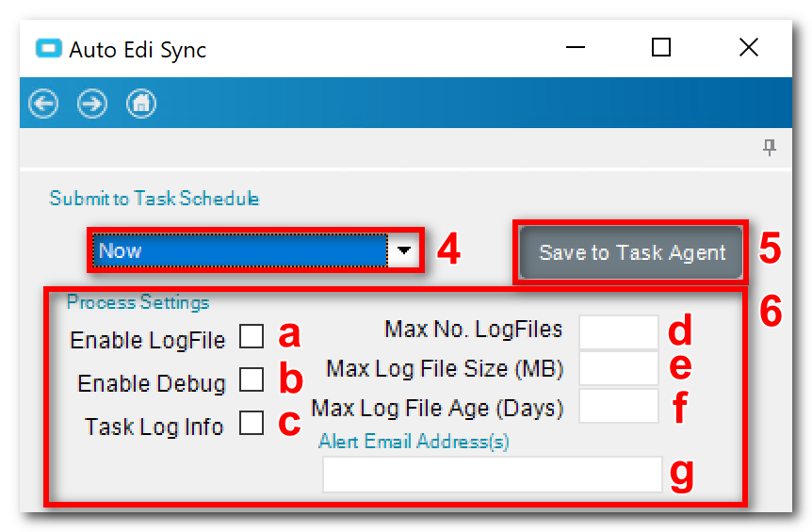This screenshot has width=812, height=532.
Task: Click the Enable Debug label
Action: 152,383
